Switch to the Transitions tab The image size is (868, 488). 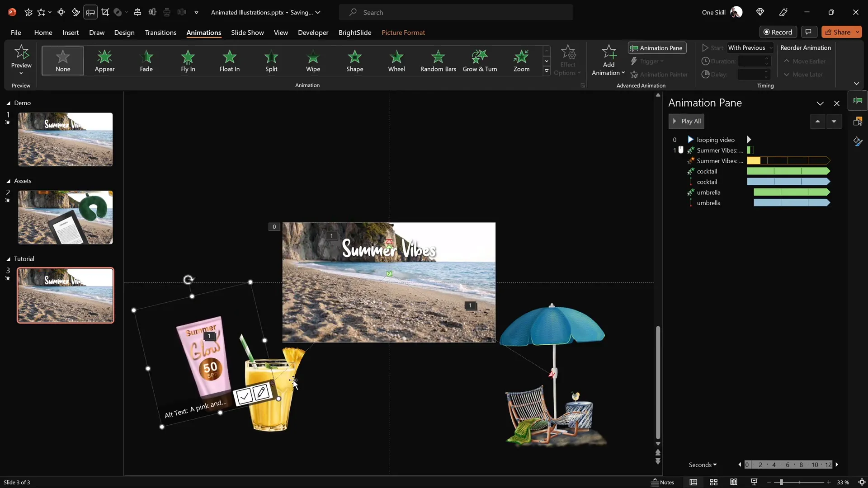(x=160, y=33)
